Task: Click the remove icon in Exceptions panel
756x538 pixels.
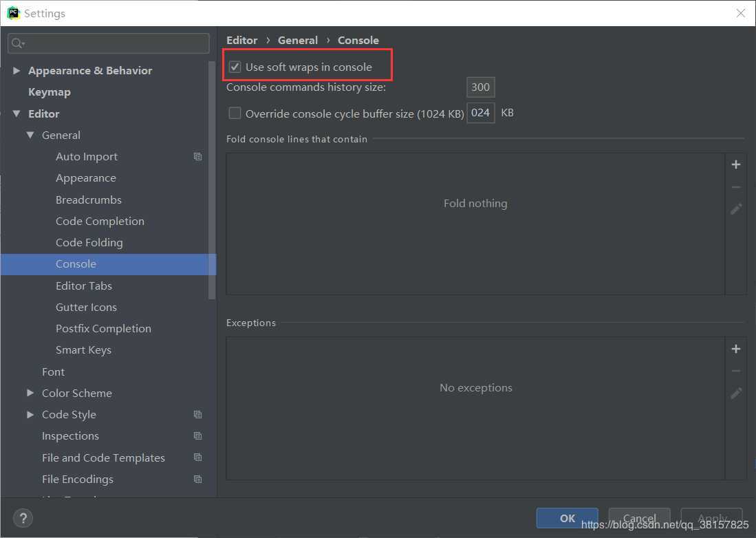Action: point(736,371)
